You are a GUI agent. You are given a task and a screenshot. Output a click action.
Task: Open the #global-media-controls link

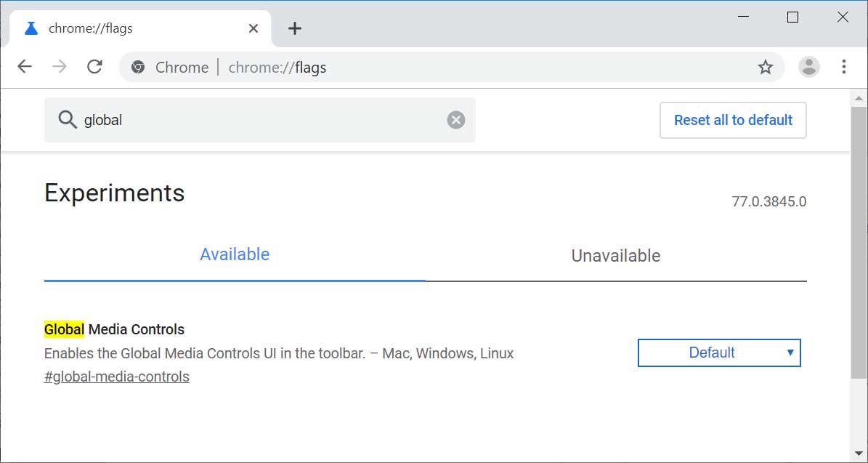[x=117, y=377]
